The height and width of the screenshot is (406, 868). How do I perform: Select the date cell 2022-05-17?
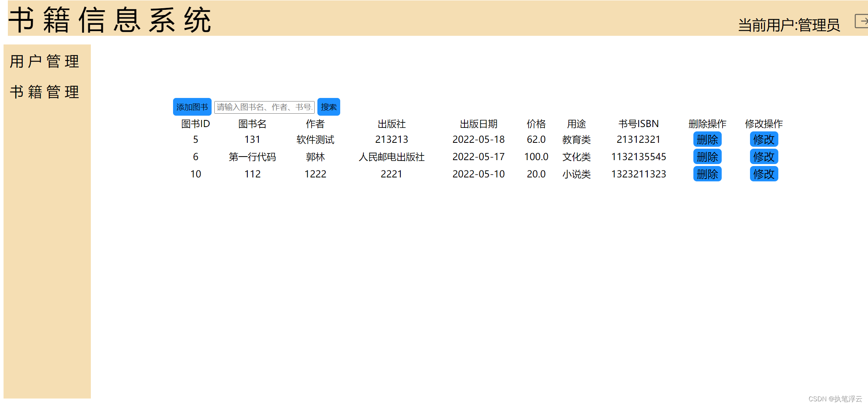[x=479, y=157]
